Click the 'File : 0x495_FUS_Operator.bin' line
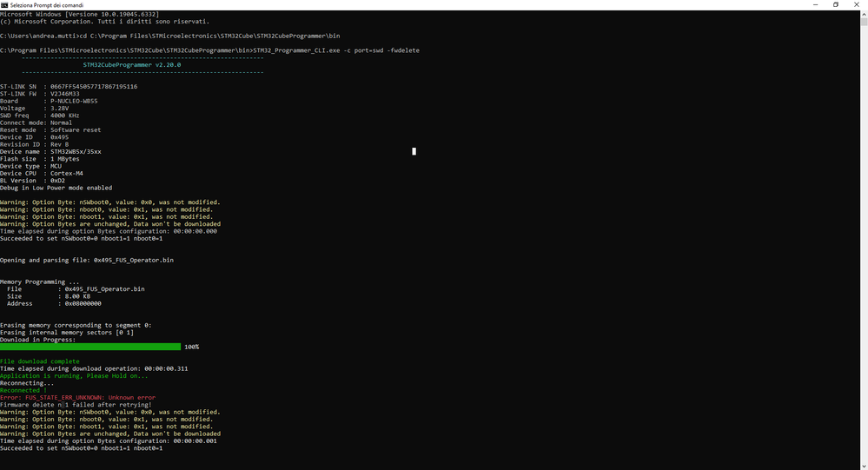 pos(76,288)
